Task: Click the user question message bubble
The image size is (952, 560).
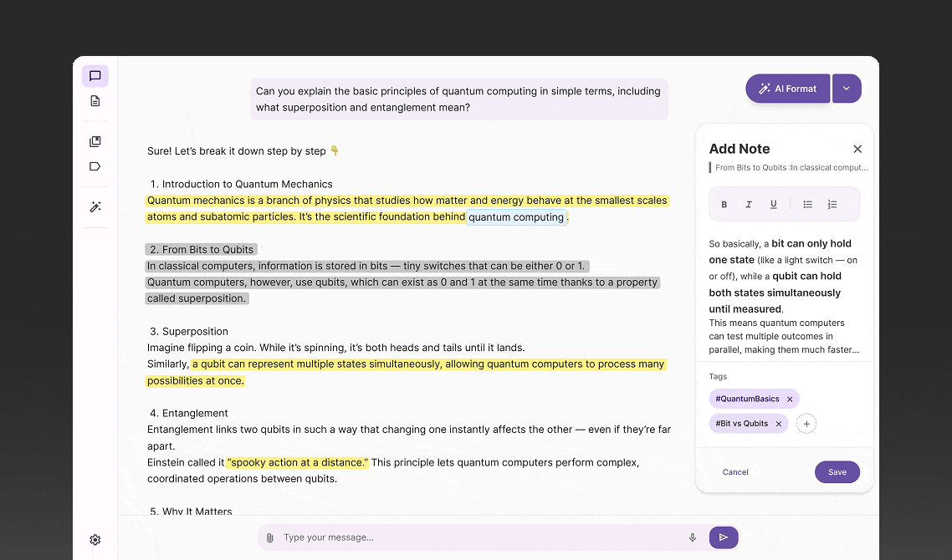Action: click(459, 99)
